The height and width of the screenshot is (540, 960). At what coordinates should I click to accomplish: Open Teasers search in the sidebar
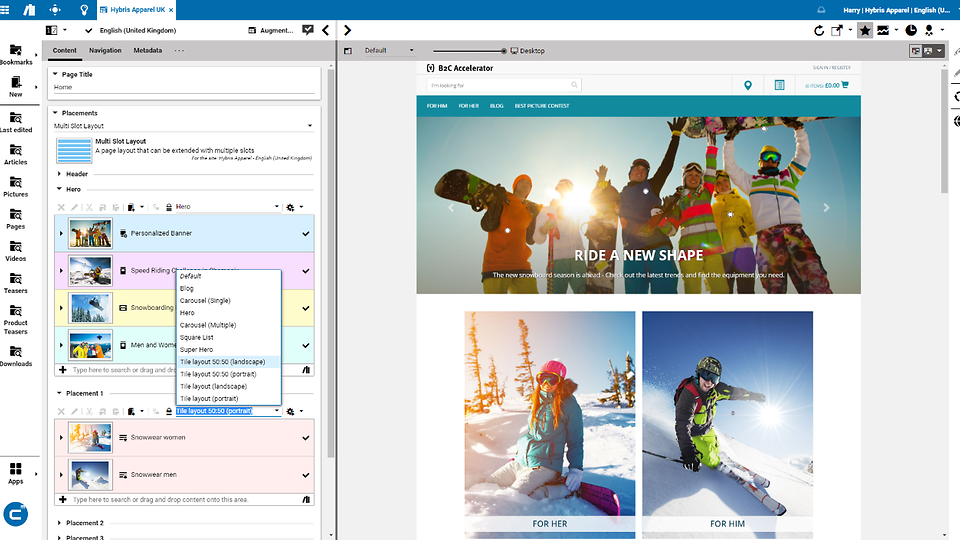point(16,283)
